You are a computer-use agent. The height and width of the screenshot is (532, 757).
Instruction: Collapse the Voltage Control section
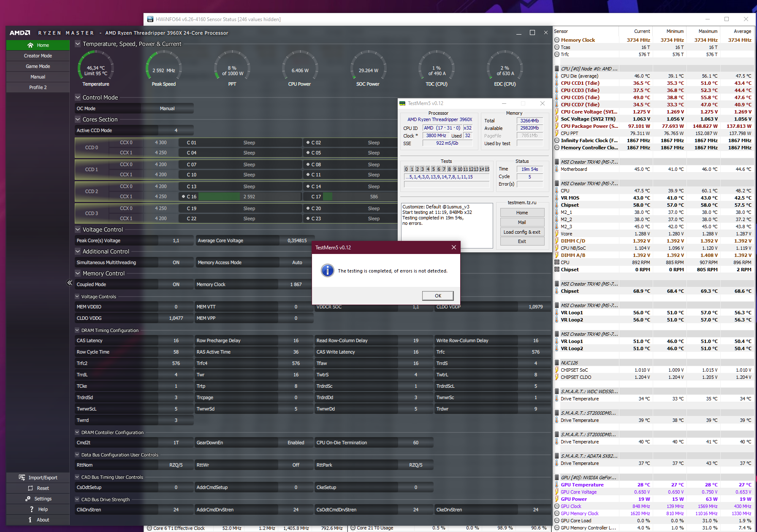pyautogui.click(x=78, y=229)
